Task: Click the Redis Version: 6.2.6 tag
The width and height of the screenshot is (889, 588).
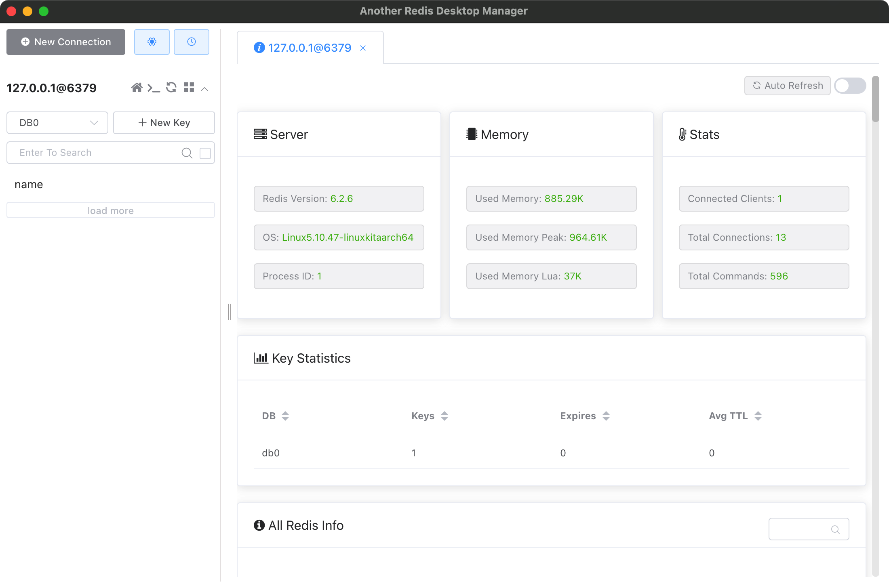Action: [339, 199]
